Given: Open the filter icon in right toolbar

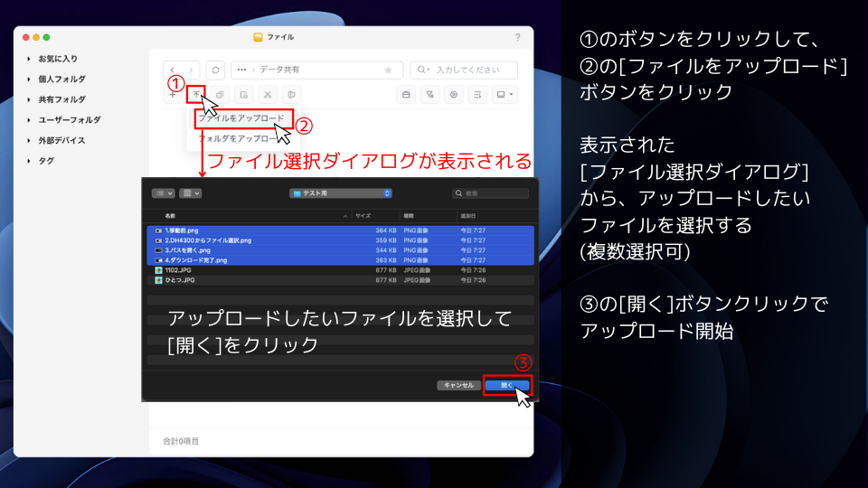Looking at the screenshot, I should (x=430, y=94).
